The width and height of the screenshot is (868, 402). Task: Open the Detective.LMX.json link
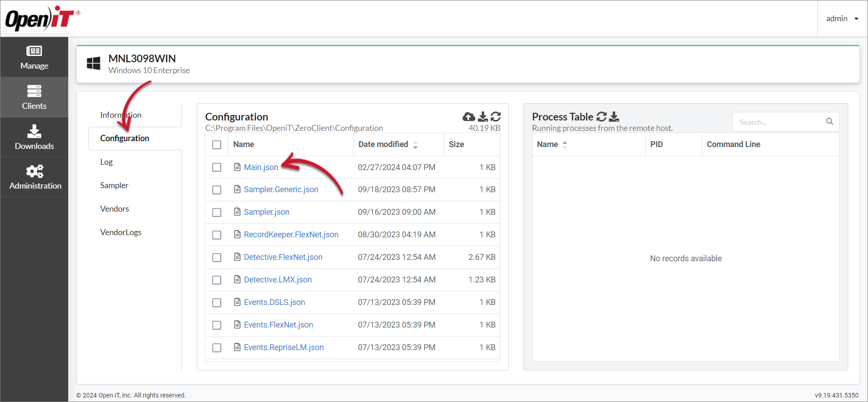278,280
